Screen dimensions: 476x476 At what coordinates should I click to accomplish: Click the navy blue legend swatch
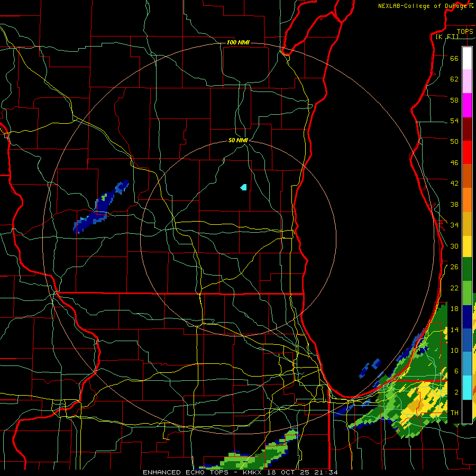(x=467, y=317)
